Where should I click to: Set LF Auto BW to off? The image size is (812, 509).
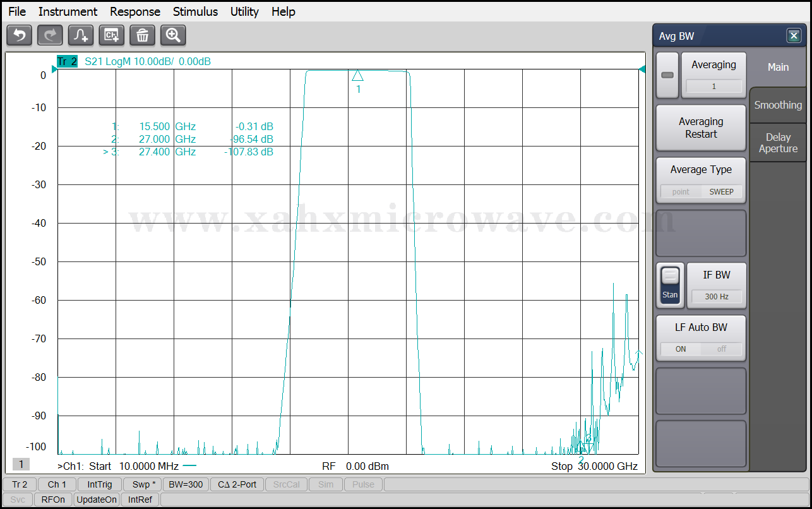pyautogui.click(x=721, y=349)
